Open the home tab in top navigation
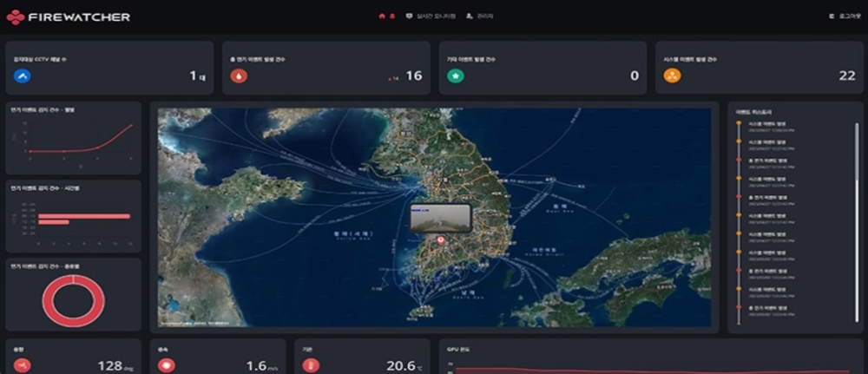The width and height of the screenshot is (868, 374). coord(386,16)
